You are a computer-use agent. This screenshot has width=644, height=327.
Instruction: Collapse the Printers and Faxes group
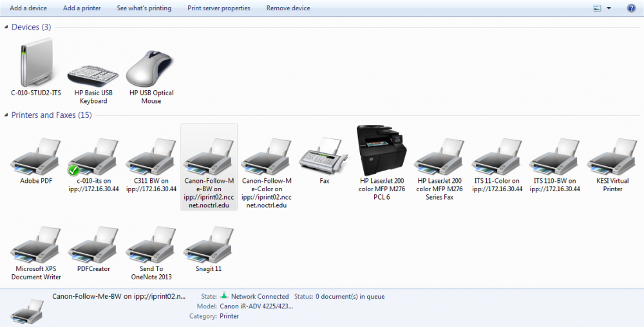point(6,115)
